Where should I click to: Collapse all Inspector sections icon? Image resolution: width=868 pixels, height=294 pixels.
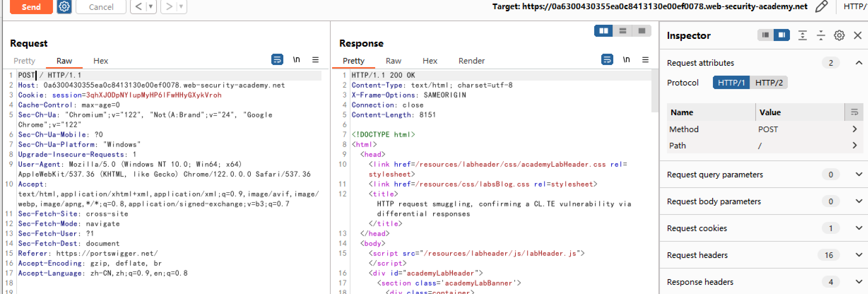tap(821, 35)
